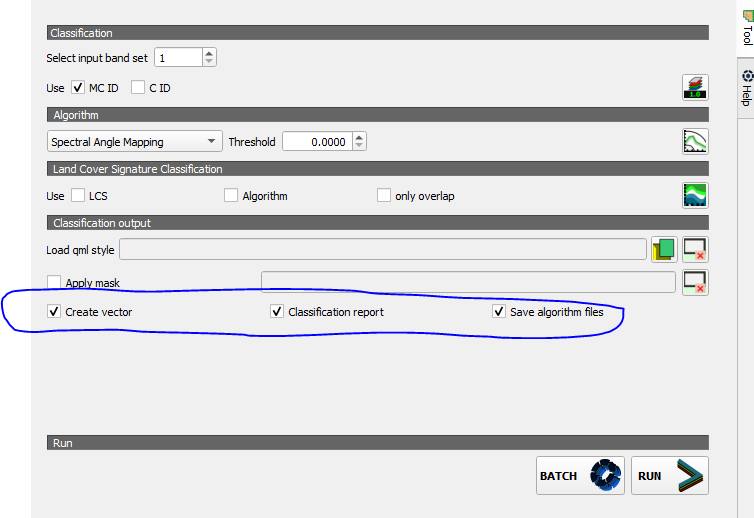Enable the only overlap checkbox
Viewport: 754px width, 518px height.
(x=384, y=195)
